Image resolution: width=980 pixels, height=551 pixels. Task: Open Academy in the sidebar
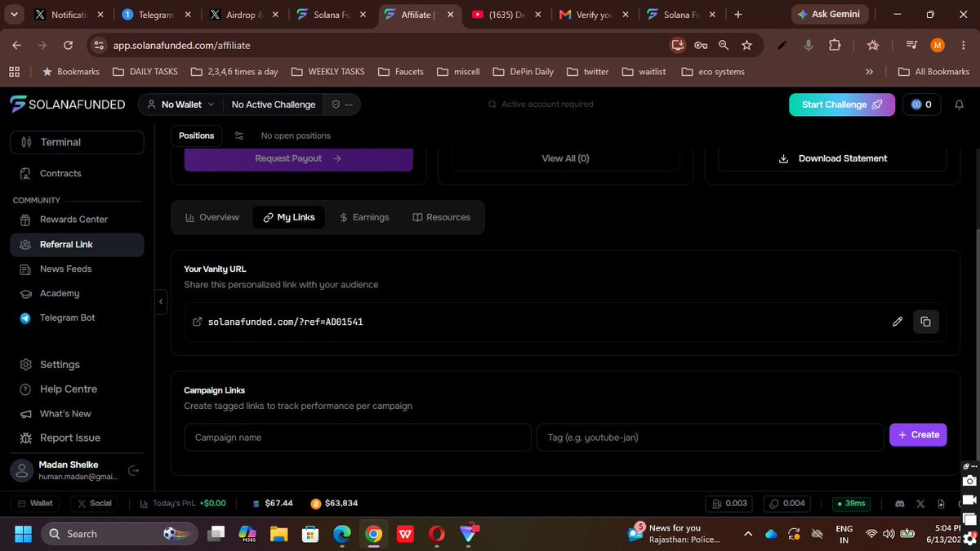(77, 293)
